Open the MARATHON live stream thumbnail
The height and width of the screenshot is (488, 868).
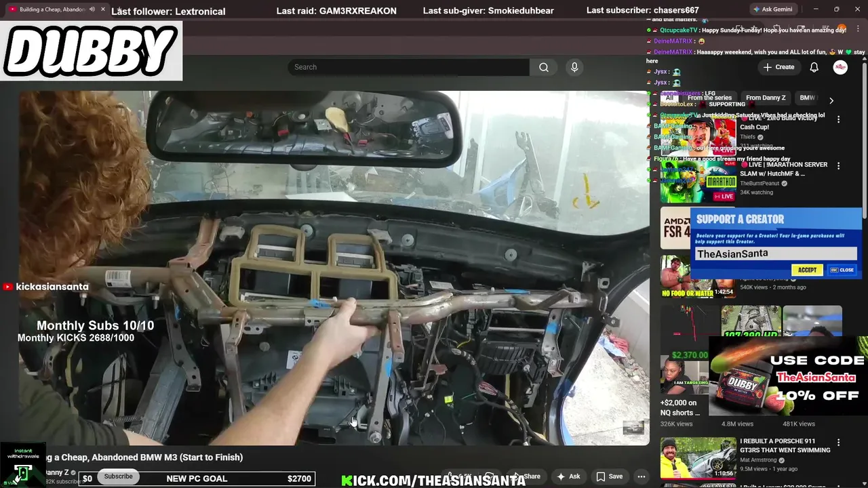coord(698,181)
